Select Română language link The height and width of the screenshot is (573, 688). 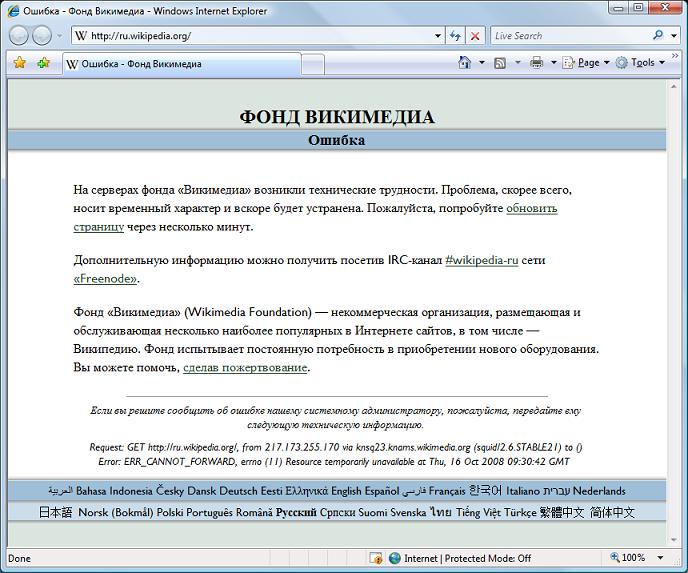click(x=254, y=512)
